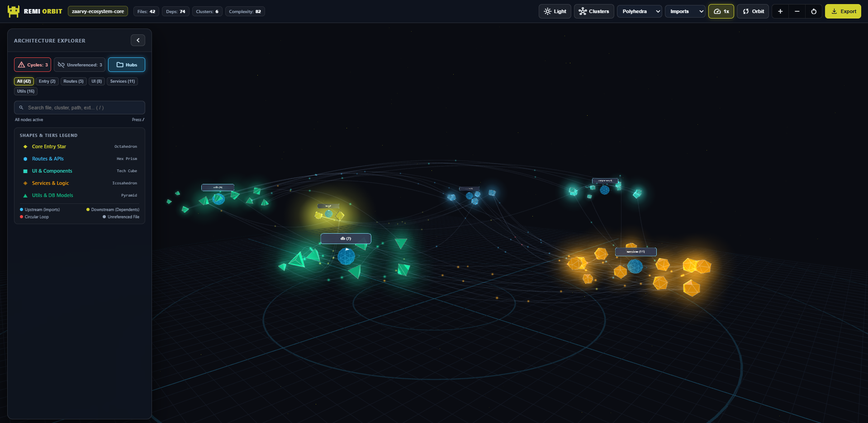Click Core Entry Star legend row
Viewport: 868px width, 423px height.
(x=80, y=146)
